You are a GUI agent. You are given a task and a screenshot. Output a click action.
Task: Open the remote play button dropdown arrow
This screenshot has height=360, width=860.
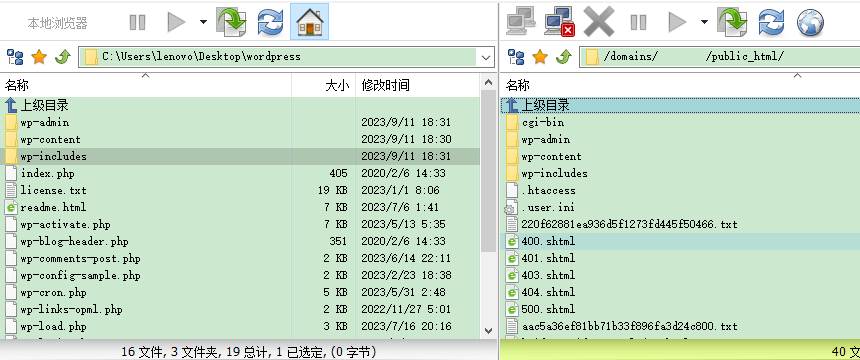coord(704,22)
